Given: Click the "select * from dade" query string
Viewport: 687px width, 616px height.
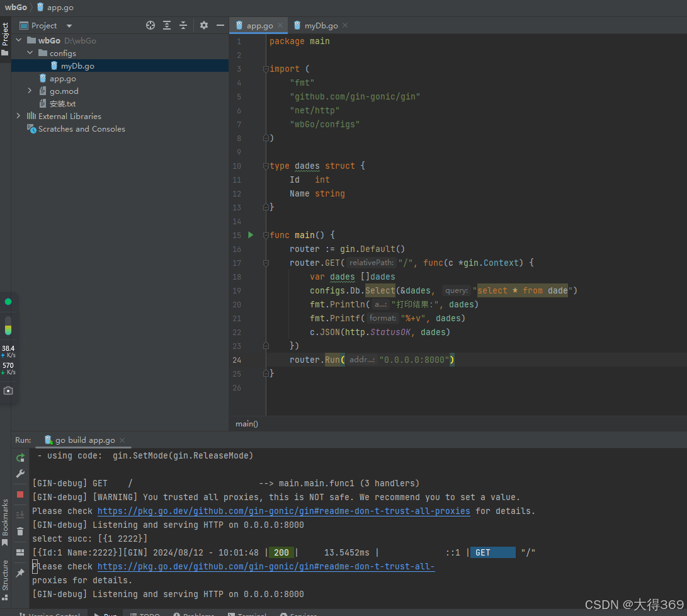Looking at the screenshot, I should point(523,290).
